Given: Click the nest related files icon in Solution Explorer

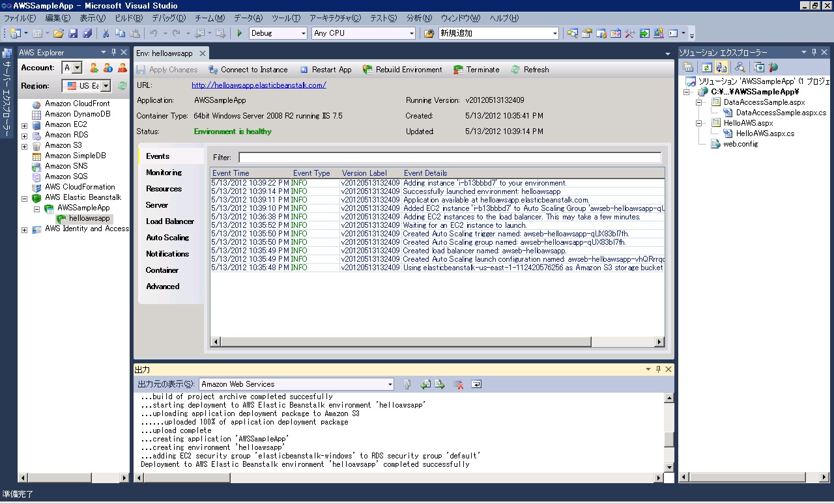Looking at the screenshot, I should click(x=721, y=67).
